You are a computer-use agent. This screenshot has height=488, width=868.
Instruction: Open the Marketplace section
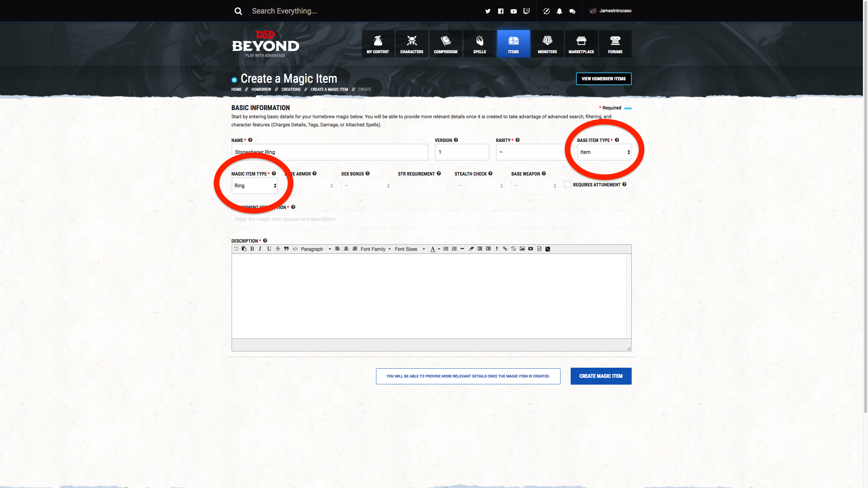581,44
